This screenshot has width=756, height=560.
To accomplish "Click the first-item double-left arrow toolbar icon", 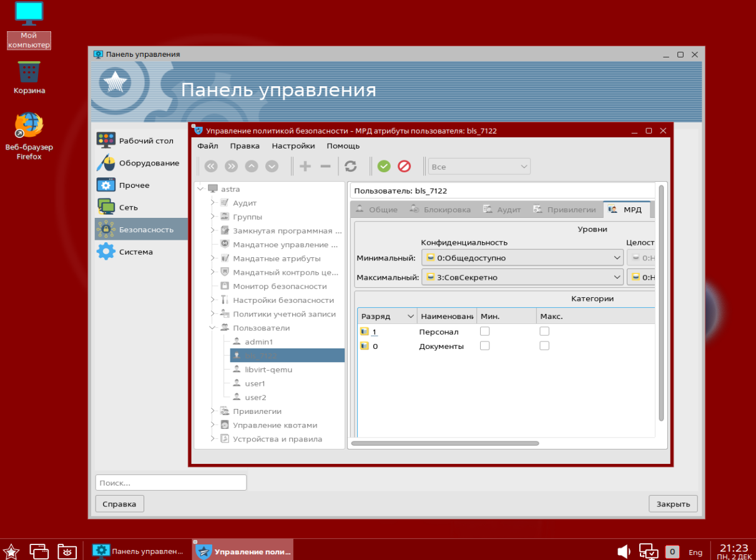I will pyautogui.click(x=211, y=166).
